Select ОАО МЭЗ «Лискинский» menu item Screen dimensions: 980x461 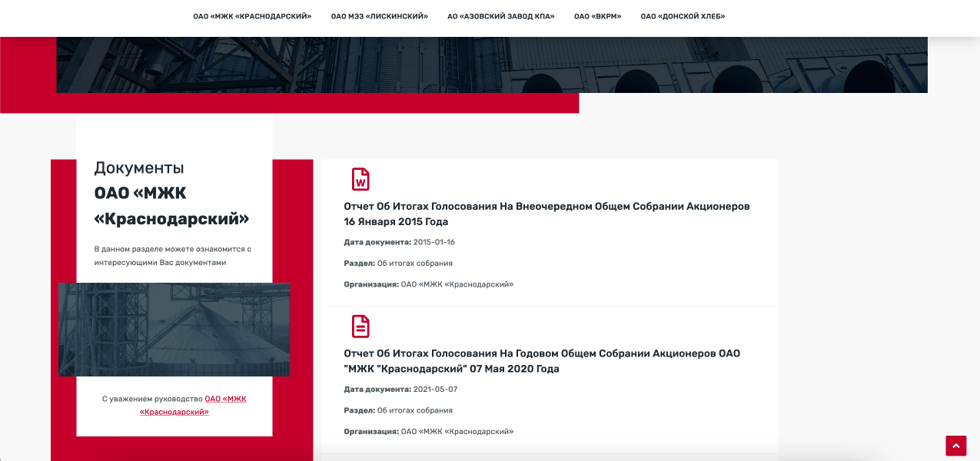379,16
